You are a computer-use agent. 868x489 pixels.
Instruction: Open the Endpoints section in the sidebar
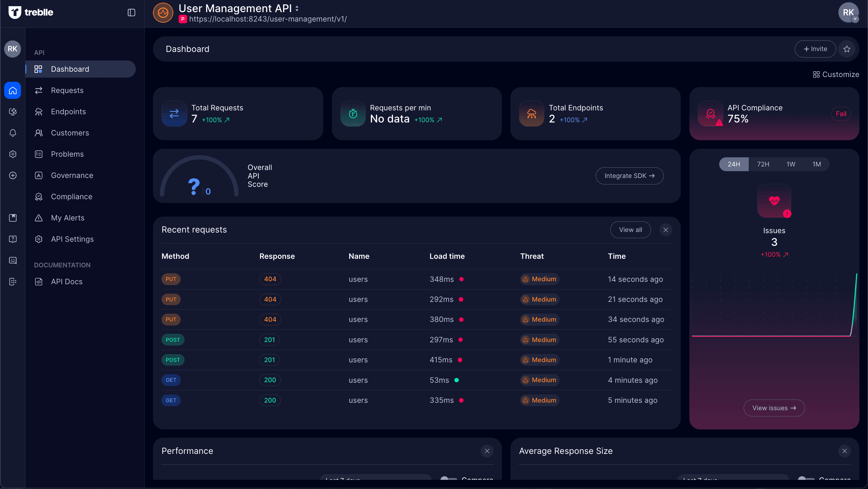click(68, 112)
